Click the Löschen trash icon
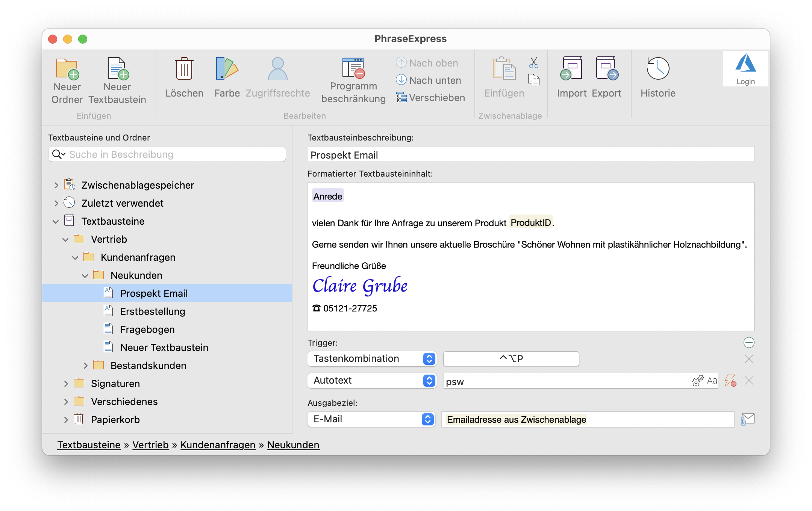The width and height of the screenshot is (812, 511). point(184,69)
